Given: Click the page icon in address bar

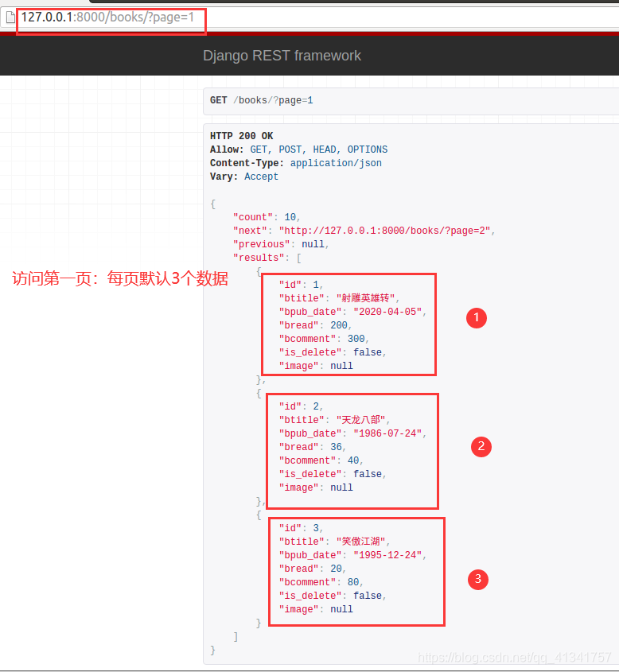Looking at the screenshot, I should 10,17.
